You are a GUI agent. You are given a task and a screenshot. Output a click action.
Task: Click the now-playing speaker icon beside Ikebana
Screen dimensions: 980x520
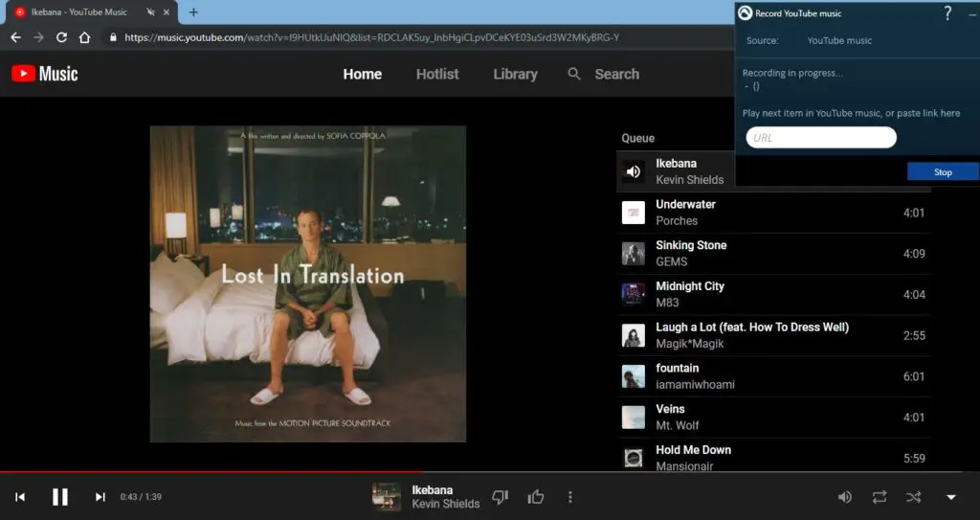[x=634, y=171]
